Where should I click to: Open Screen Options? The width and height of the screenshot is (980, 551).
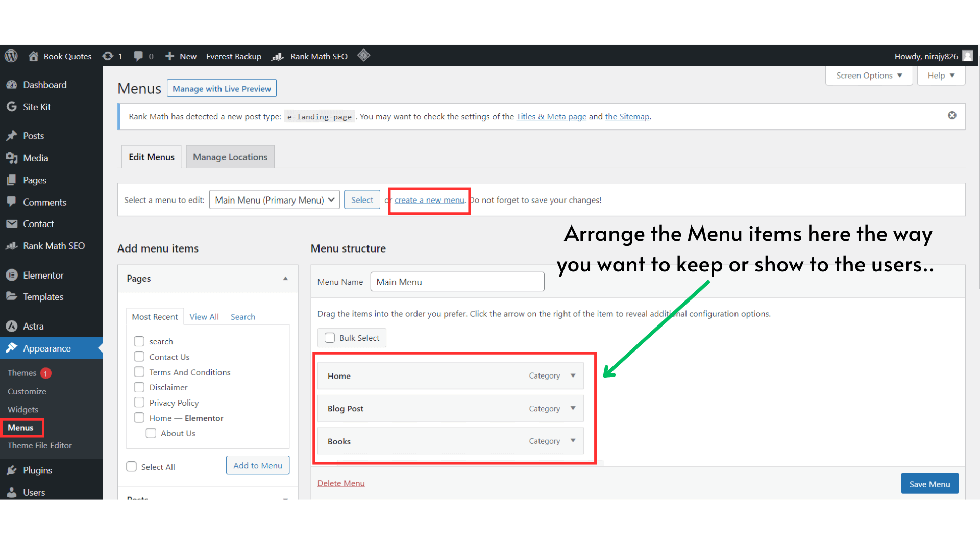[868, 75]
